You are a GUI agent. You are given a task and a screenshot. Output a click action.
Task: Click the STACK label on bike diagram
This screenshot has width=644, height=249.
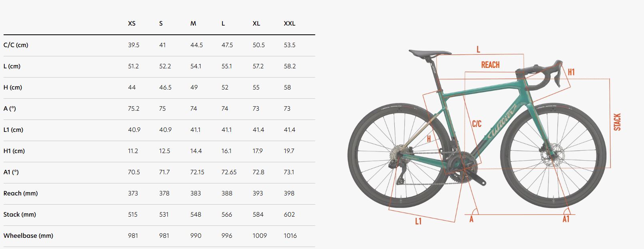617,122
